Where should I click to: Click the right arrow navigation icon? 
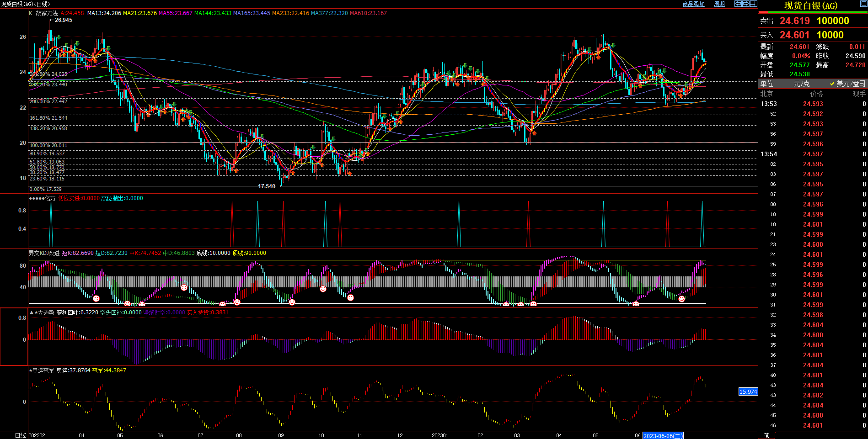[x=745, y=4]
